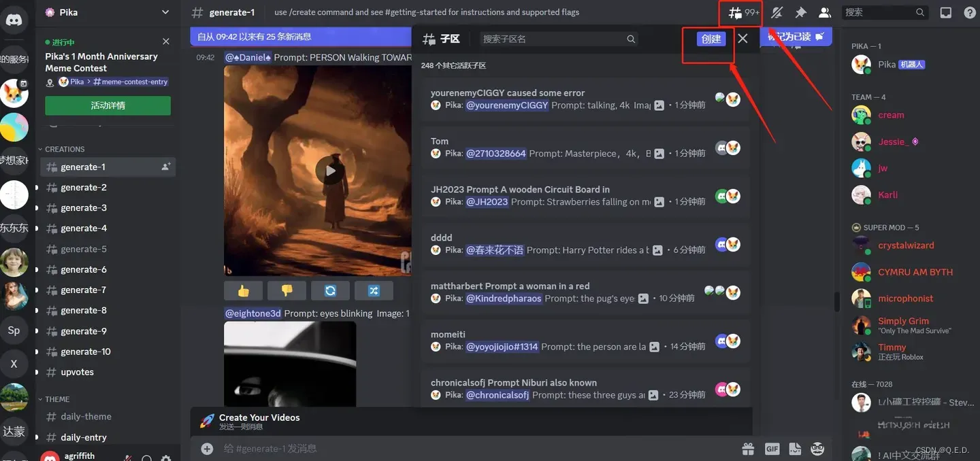Open thread 'mattharbert Prompt a woman in a red'
Screen dimensions: 980x461
click(x=585, y=292)
